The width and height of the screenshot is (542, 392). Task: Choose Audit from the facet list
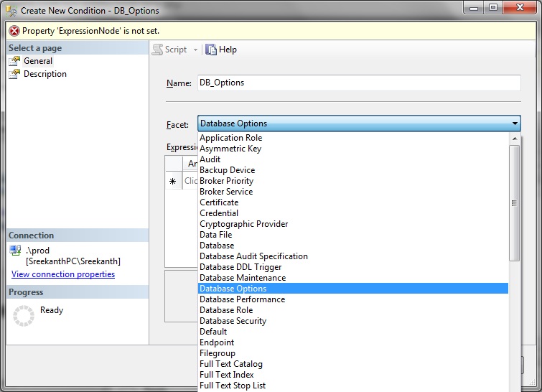210,159
